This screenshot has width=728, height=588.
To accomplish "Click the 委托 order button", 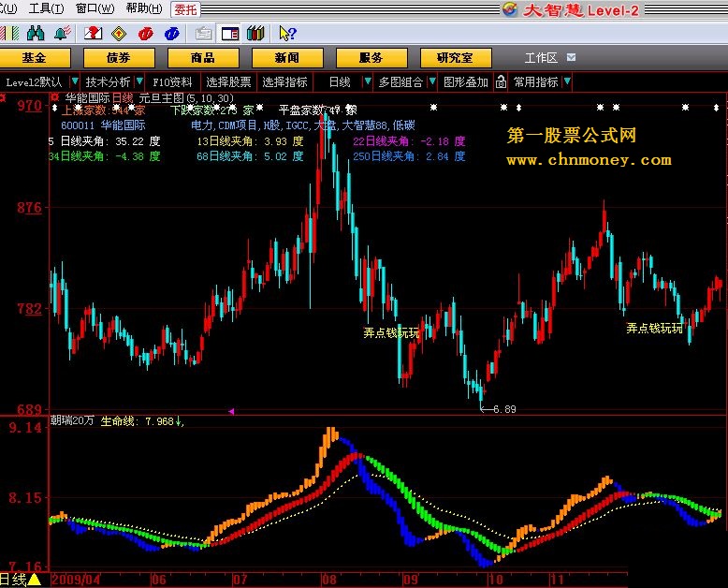I will click(185, 9).
